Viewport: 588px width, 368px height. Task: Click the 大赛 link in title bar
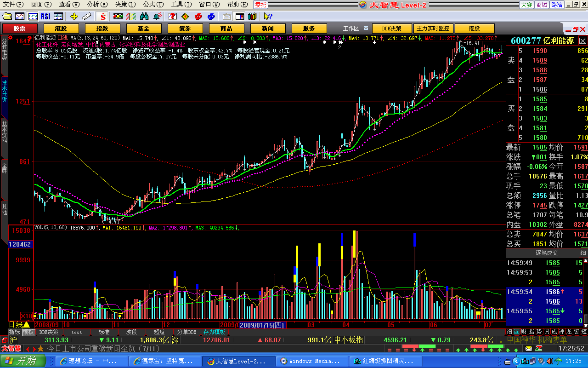point(526,5)
